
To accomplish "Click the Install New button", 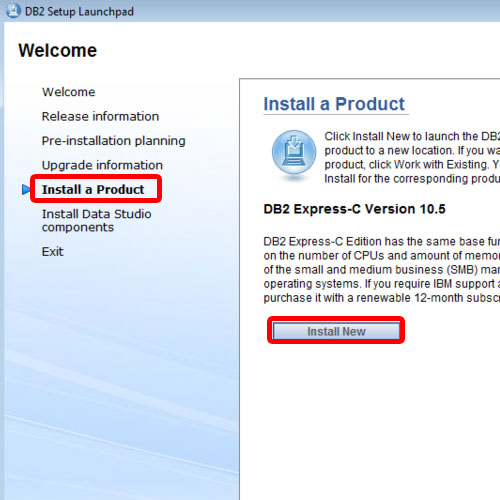I will click(x=336, y=331).
